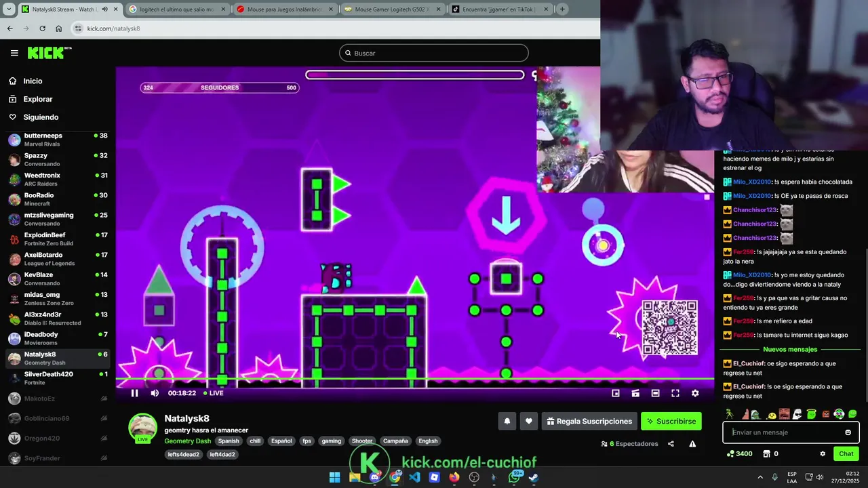Switch to Mouse para Juegos Inalámbrico tab
The width and height of the screenshot is (868, 488).
[x=284, y=9]
